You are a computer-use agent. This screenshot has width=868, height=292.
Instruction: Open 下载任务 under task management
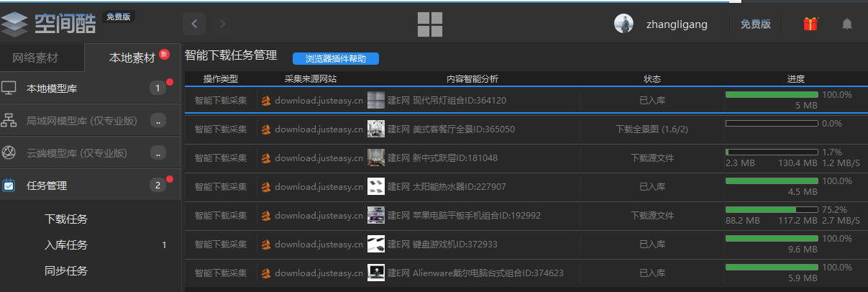(x=66, y=219)
